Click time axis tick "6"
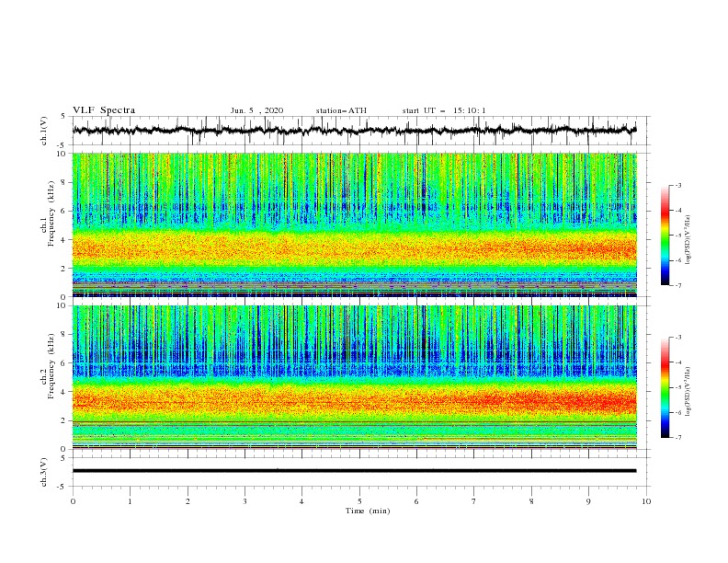 tap(416, 501)
